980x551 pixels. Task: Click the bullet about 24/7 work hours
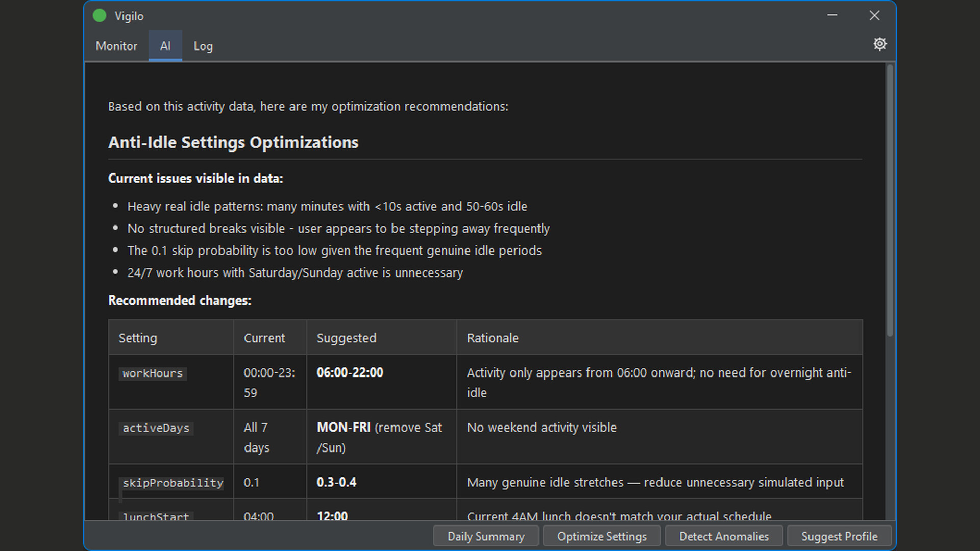295,272
